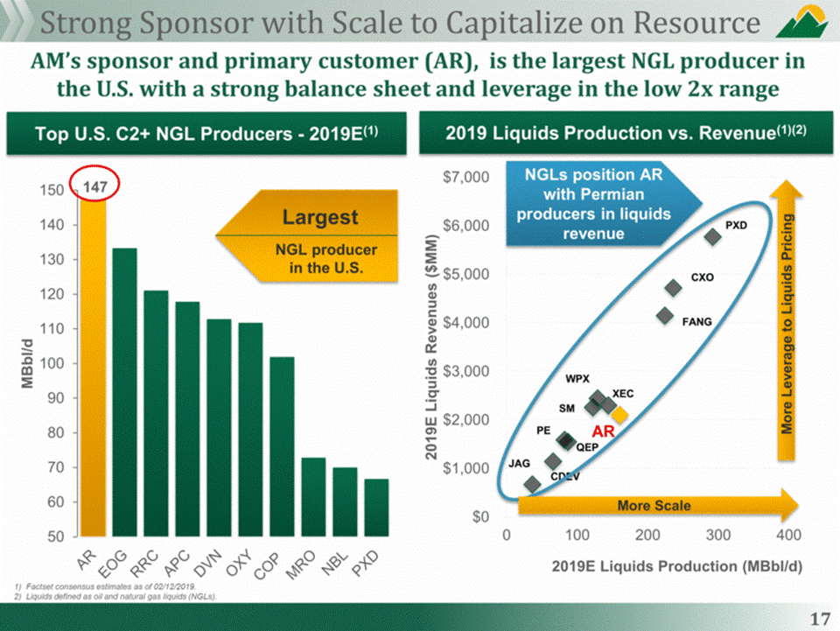Image resolution: width=840 pixels, height=631 pixels.
Task: Click the RRC bar in the chart
Action: coord(156,414)
